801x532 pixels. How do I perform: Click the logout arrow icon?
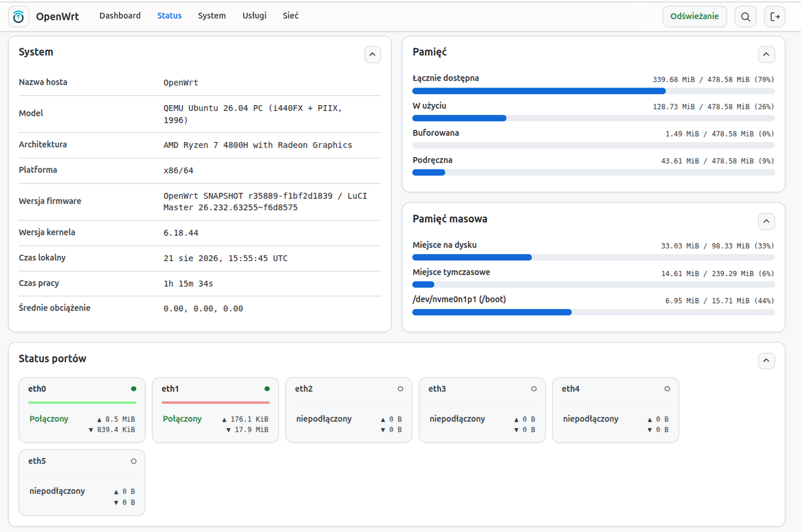pyautogui.click(x=775, y=17)
